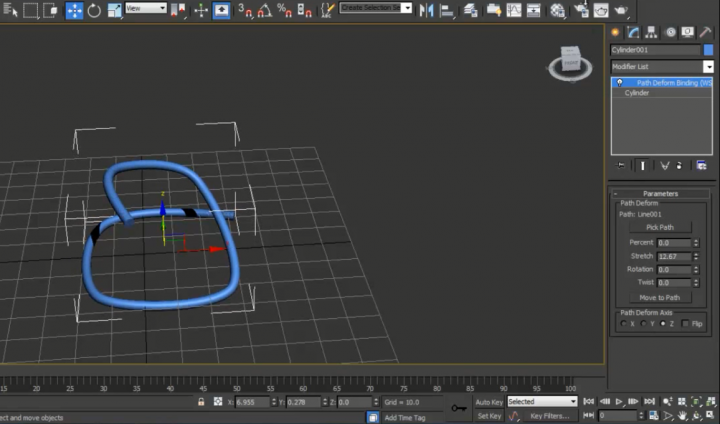Select Path Deform Binding in modifier stack
The height and width of the screenshot is (424, 720).
pyautogui.click(x=672, y=83)
